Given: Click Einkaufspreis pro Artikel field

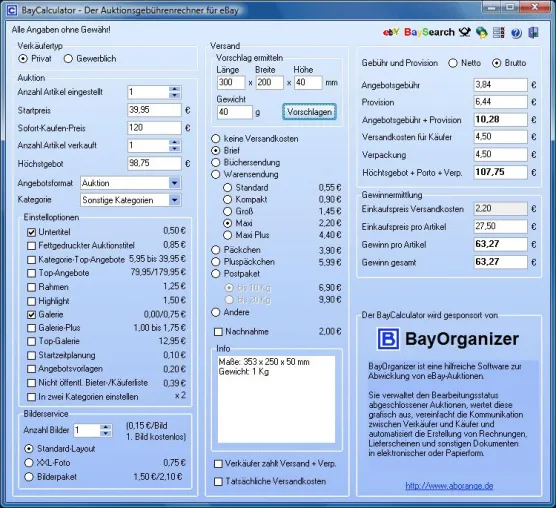Looking at the screenshot, I should (500, 226).
